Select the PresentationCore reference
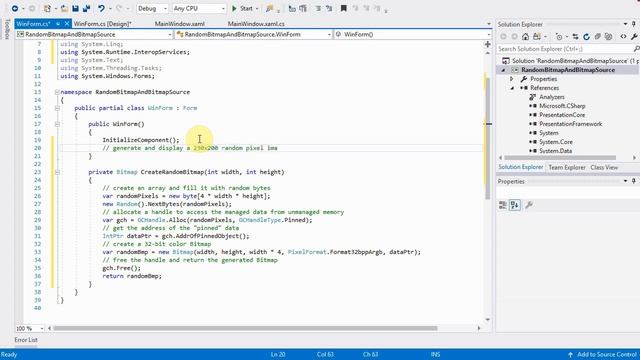Image resolution: width=640 pixels, height=360 pixels. [x=562, y=115]
